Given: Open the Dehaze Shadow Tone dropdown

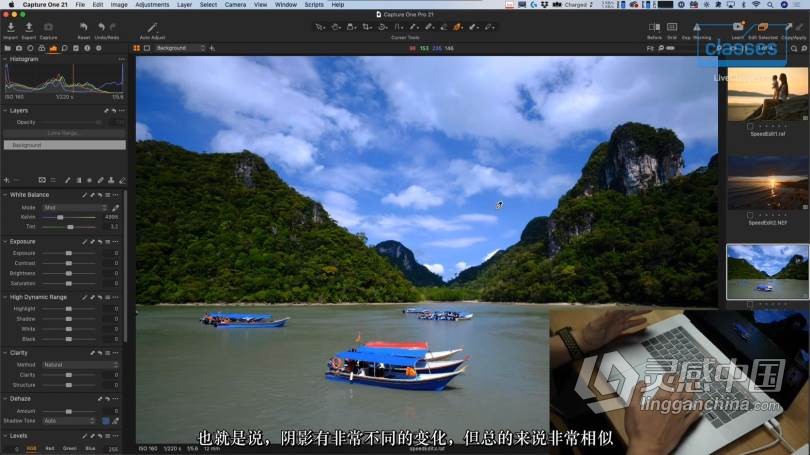Looking at the screenshot, I should pyautogui.click(x=69, y=421).
